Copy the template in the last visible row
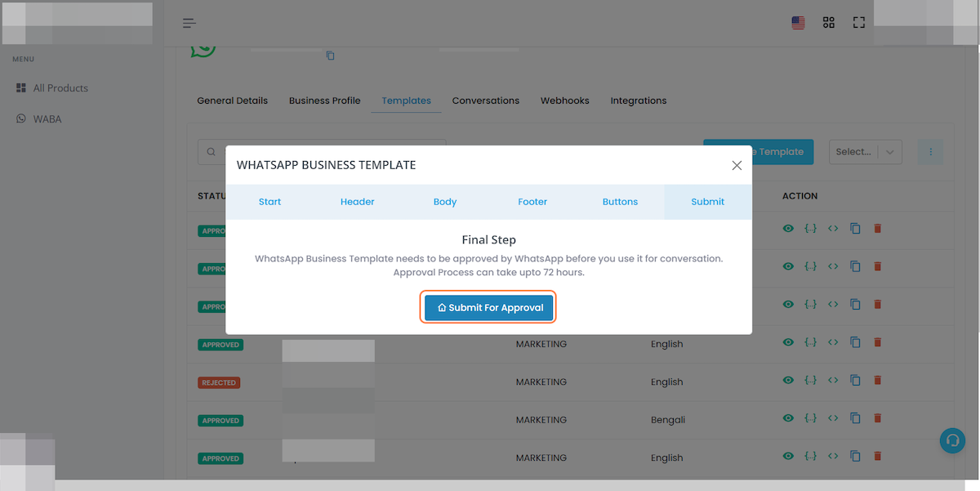The width and height of the screenshot is (980, 491). tap(856, 456)
